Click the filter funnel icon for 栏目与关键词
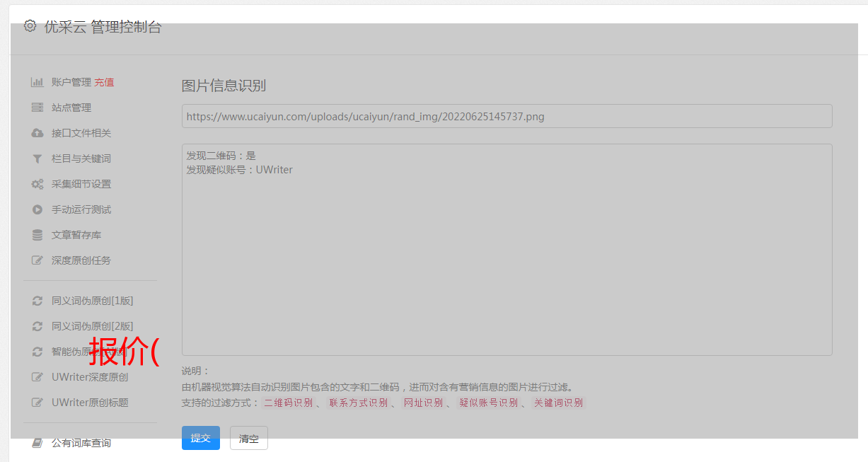Screen dimensions: 868x462 pyautogui.click(x=37, y=158)
